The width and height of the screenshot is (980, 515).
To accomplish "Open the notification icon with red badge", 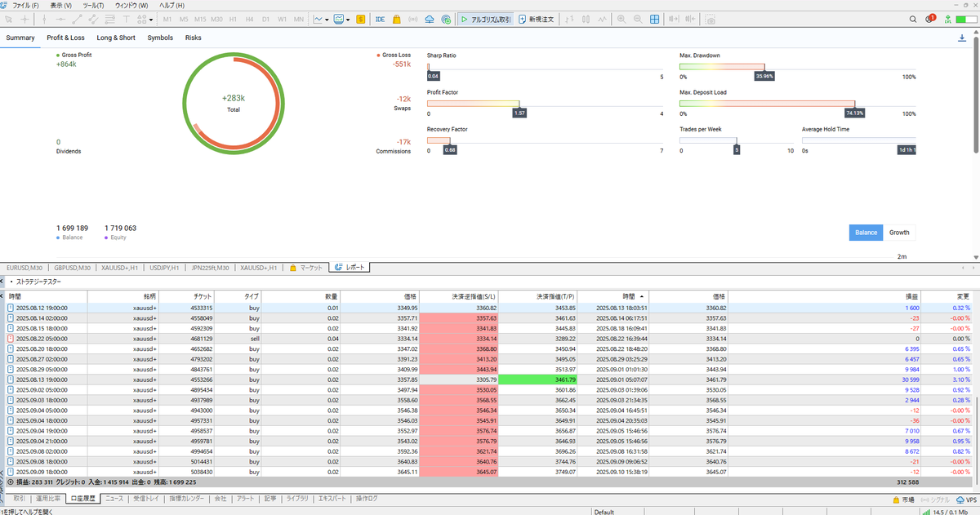I will (930, 18).
